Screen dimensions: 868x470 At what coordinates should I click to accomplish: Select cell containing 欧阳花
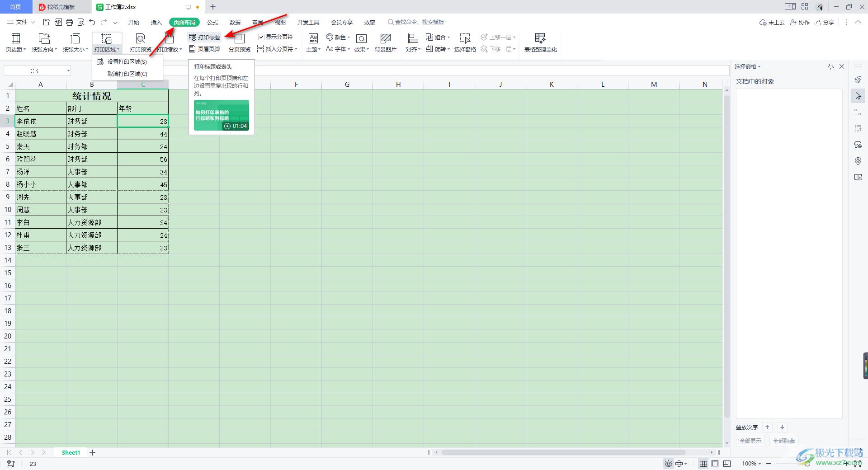click(x=41, y=159)
